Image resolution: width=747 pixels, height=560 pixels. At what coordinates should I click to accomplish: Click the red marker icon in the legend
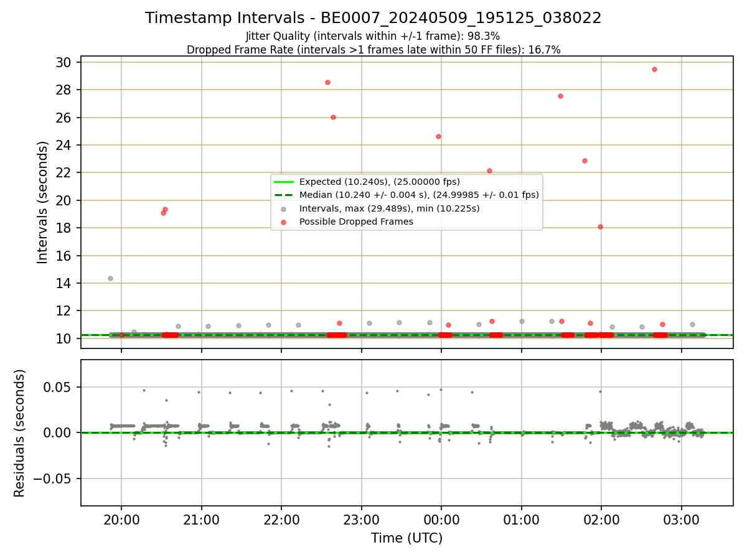click(284, 222)
